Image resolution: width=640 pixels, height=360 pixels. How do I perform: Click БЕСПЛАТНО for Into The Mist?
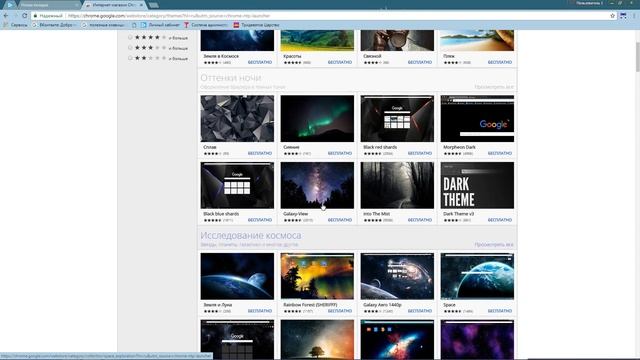tap(420, 220)
